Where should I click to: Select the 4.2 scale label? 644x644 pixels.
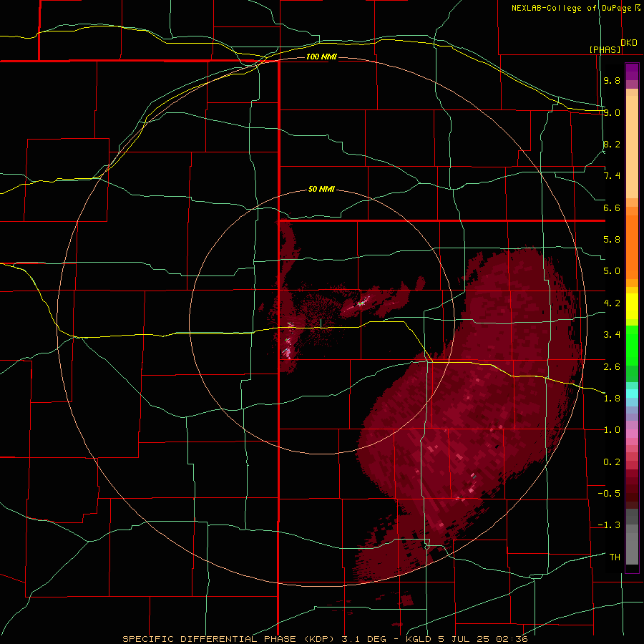[x=612, y=303]
